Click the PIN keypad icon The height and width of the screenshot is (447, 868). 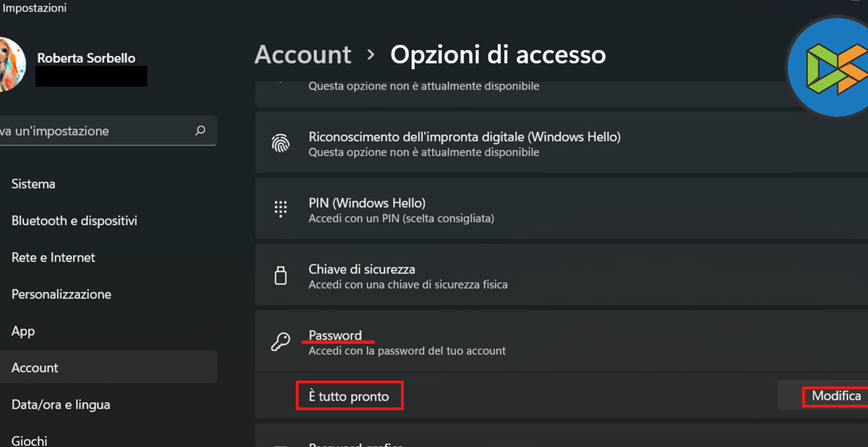[281, 210]
